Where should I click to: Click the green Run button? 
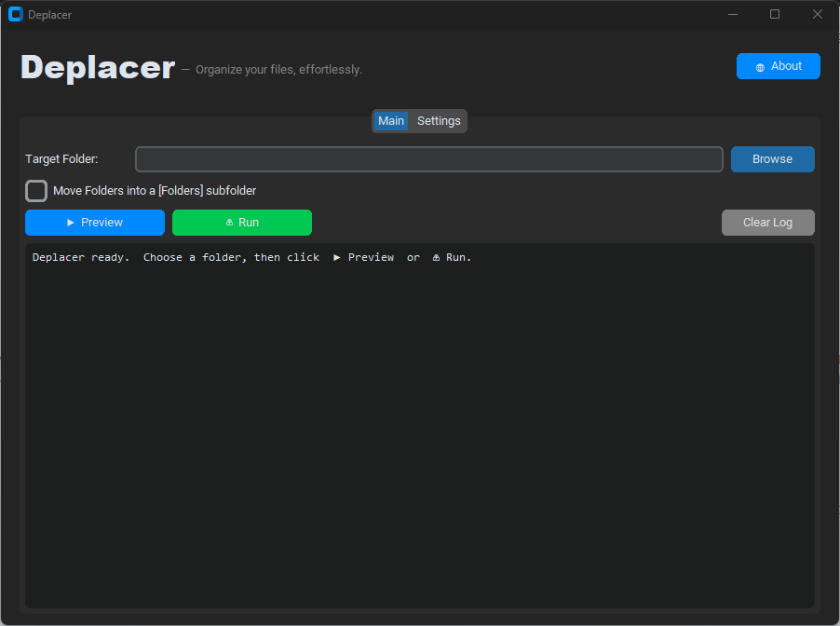click(x=241, y=223)
